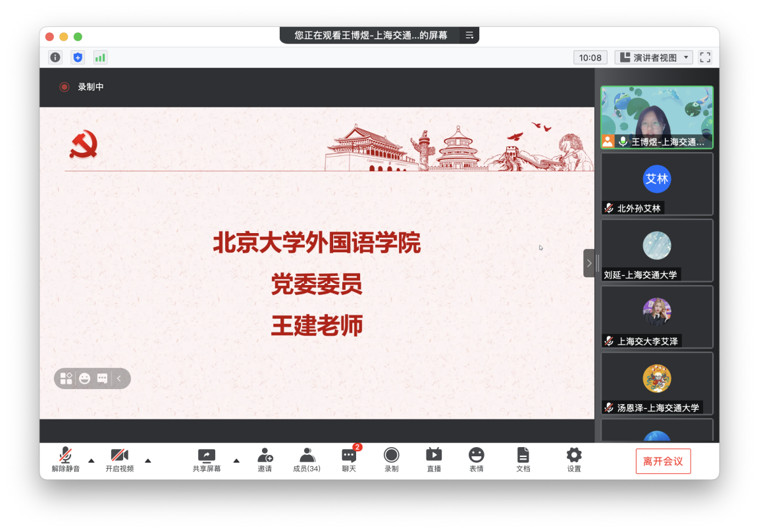Viewport: 759px width, 532px height.
Task: Click the 录制中 recording indicator
Action: pyautogui.click(x=82, y=87)
